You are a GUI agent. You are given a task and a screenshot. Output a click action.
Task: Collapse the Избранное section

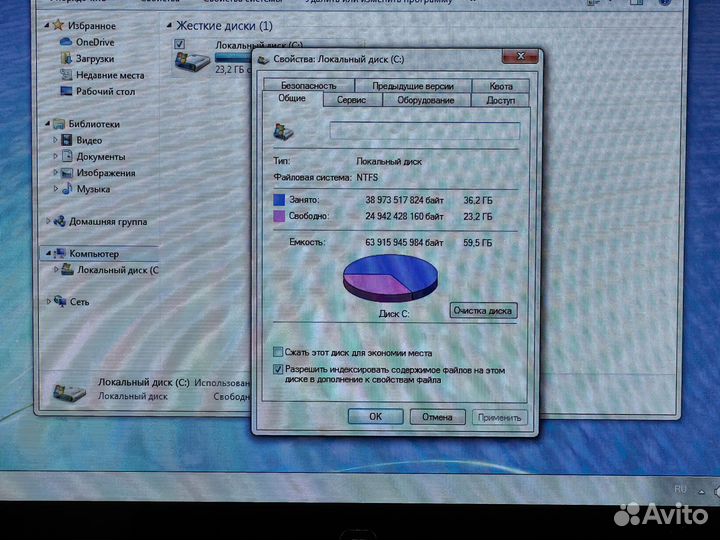(x=47, y=26)
